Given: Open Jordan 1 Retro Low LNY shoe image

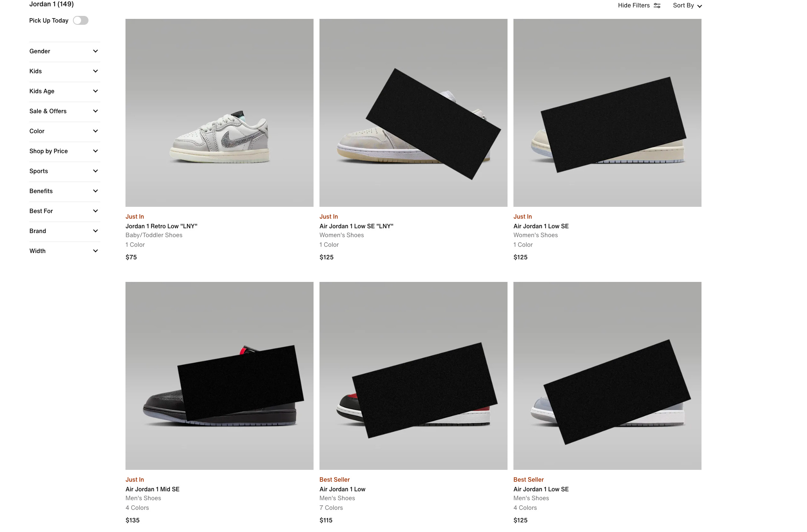Looking at the screenshot, I should pyautogui.click(x=220, y=113).
